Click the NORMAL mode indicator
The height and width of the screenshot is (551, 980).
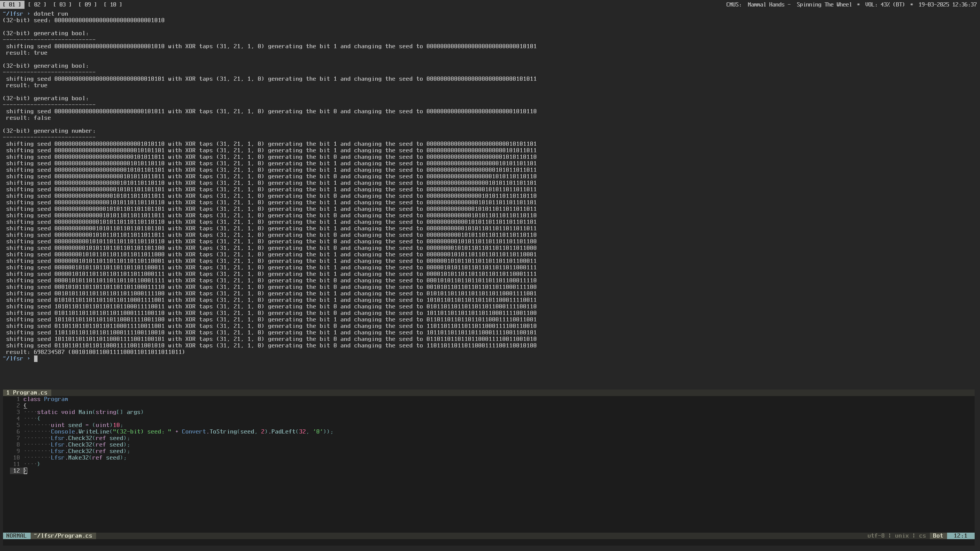coord(16,536)
